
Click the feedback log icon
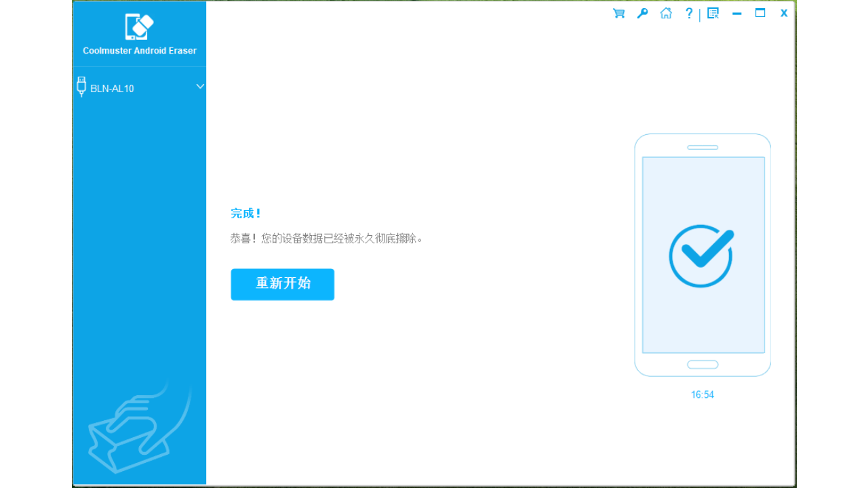coord(712,13)
